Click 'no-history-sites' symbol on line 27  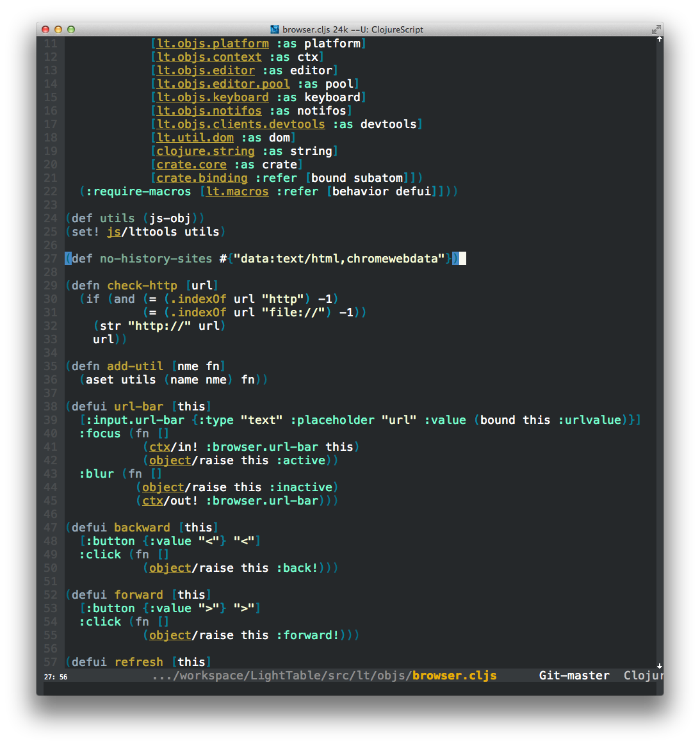pos(156,259)
